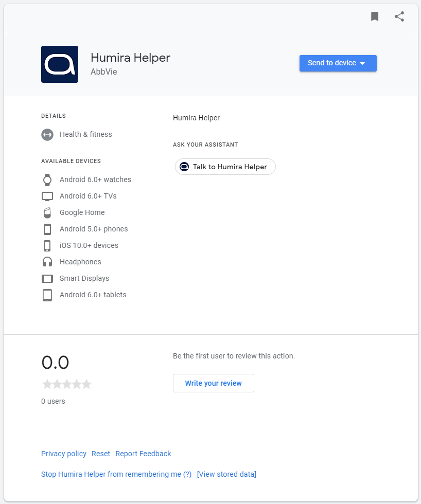Click the 'Headphones' device text
This screenshot has height=504, width=421.
click(x=80, y=262)
